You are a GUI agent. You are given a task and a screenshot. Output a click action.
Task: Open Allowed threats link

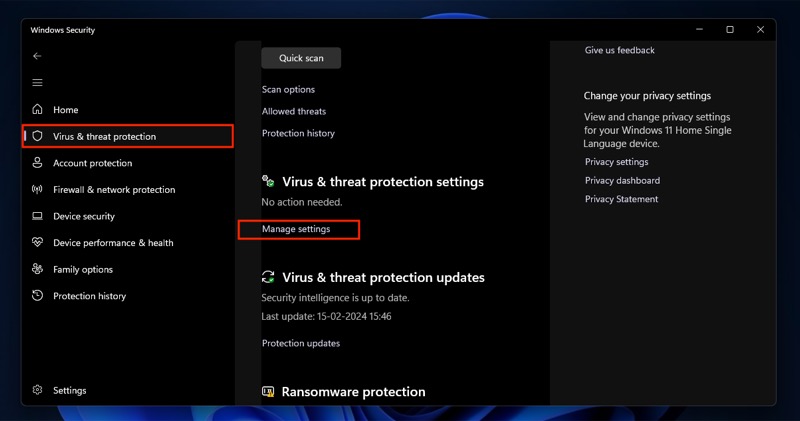pyautogui.click(x=294, y=111)
